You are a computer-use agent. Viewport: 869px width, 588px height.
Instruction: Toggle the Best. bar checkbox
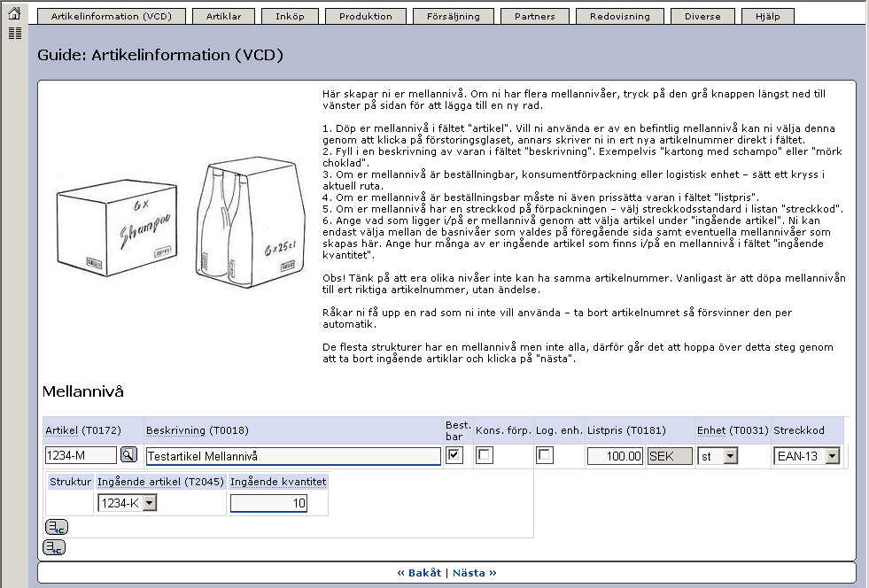point(454,455)
